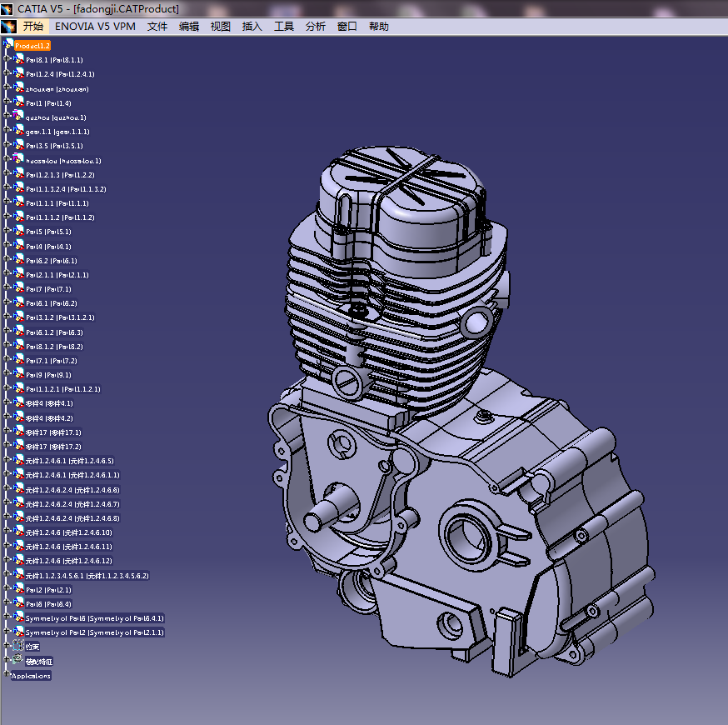Viewport: 728px width, 725px height.
Task: Expand the Part4 (Part4.1) node
Action: tap(7, 244)
